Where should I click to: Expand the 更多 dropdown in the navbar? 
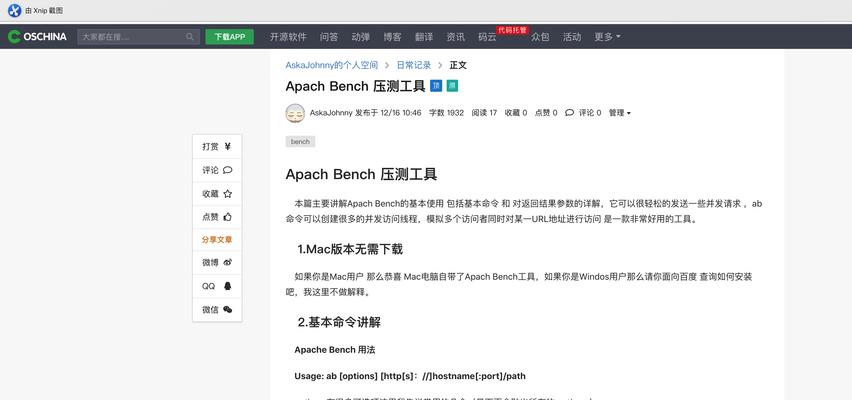pyautogui.click(x=607, y=37)
